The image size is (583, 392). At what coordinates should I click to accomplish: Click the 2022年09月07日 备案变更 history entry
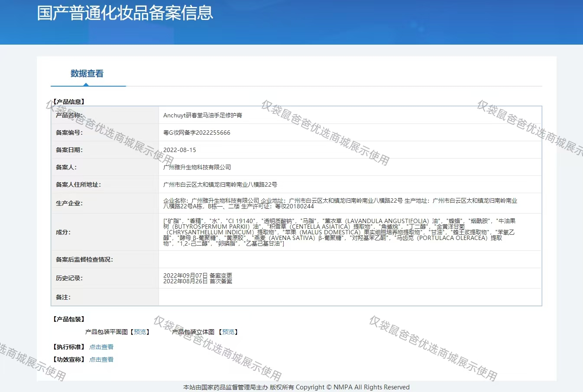tap(198, 275)
